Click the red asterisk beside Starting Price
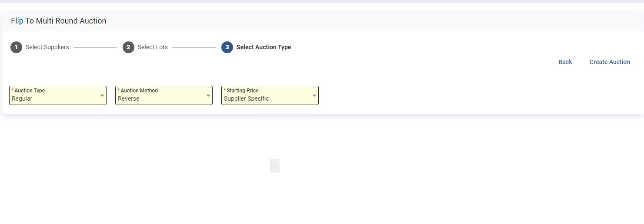Viewport: 644px width, 224px height. click(x=225, y=90)
